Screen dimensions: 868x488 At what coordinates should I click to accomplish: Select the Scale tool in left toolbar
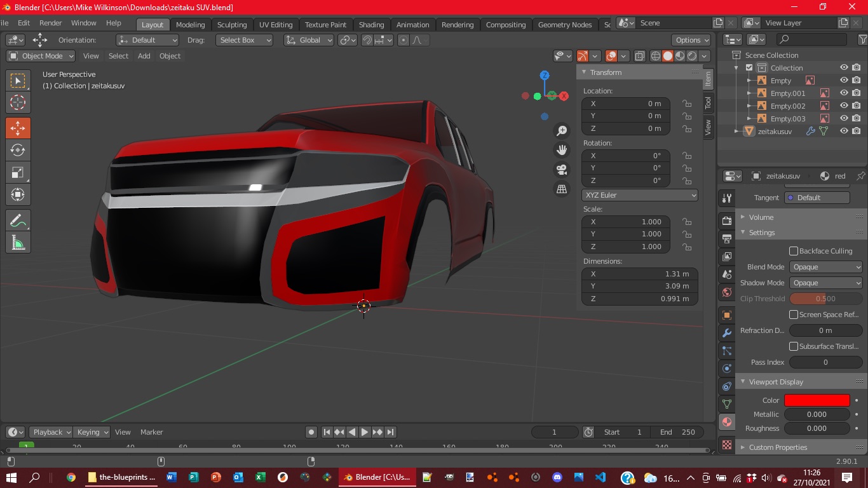pos(18,173)
